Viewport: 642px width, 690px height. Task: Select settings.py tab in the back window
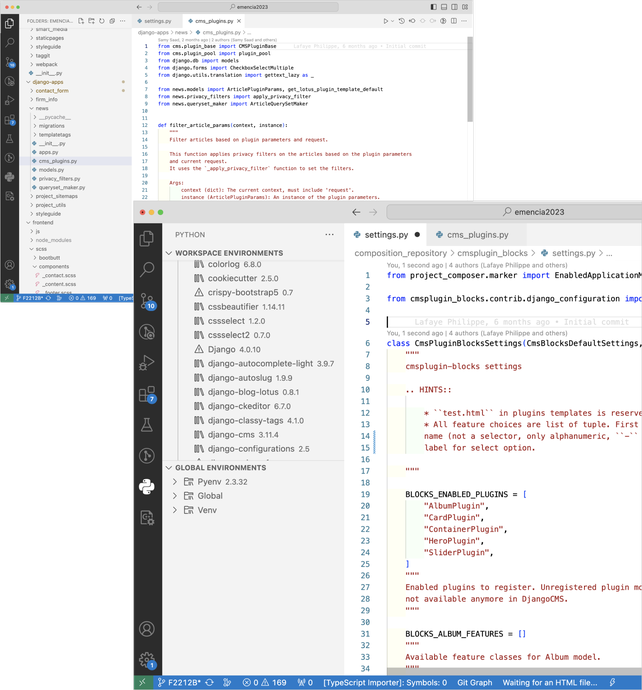pyautogui.click(x=157, y=20)
